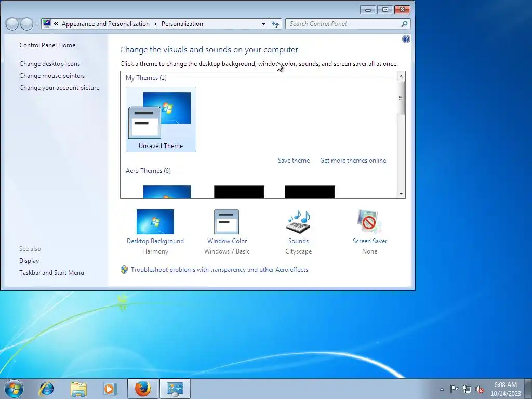Click the Window Color text label
This screenshot has width=532, height=399.
pyautogui.click(x=227, y=241)
